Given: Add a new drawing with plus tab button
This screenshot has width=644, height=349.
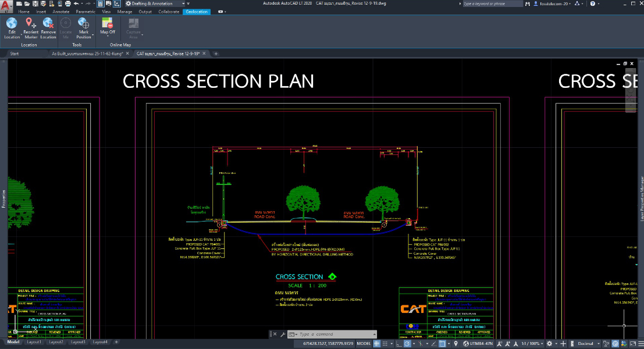Looking at the screenshot, I should 216,54.
